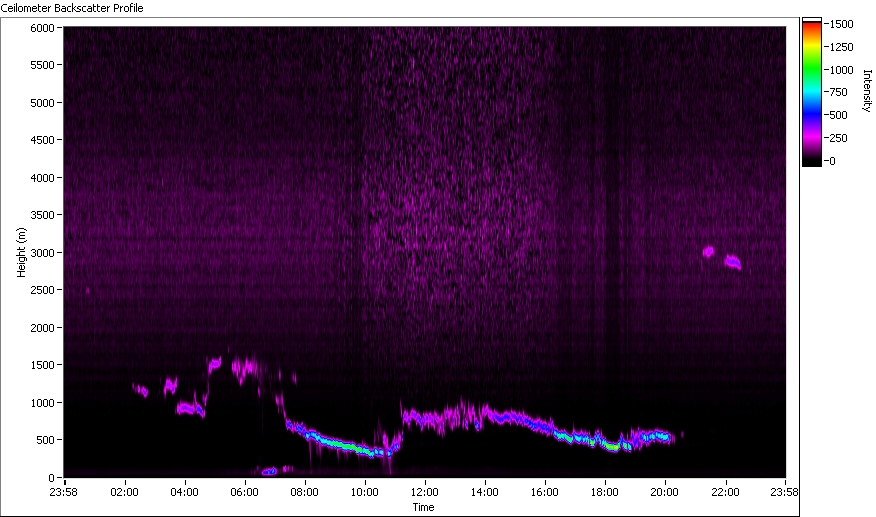Click the 22:00 time tick label

click(725, 492)
